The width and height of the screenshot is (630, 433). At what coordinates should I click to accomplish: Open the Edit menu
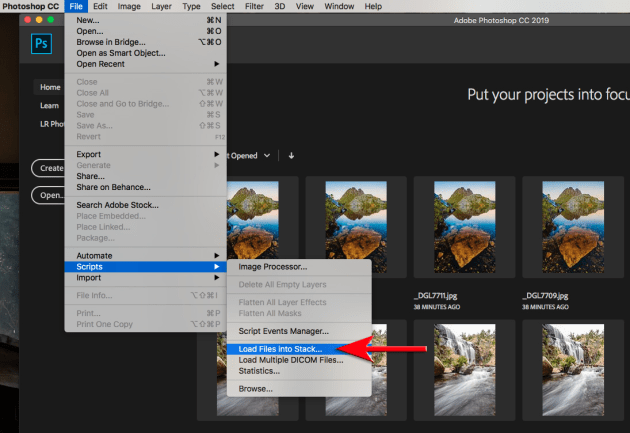pyautogui.click(x=100, y=6)
